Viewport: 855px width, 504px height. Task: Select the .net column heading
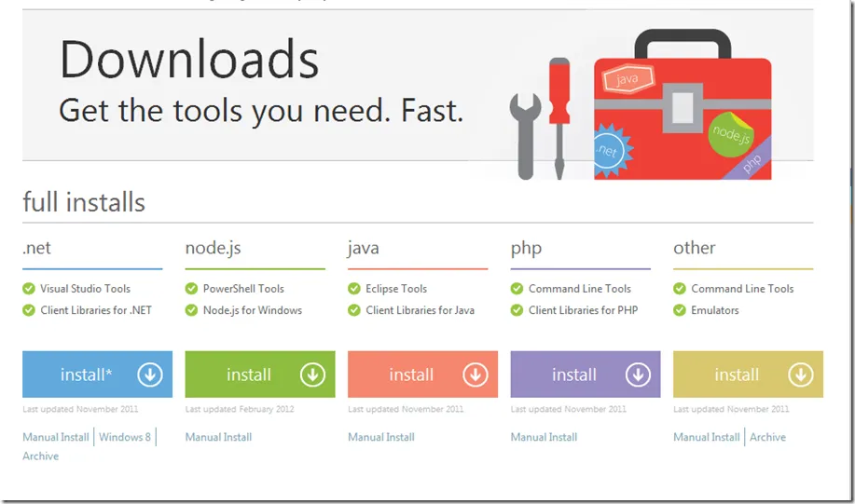36,248
